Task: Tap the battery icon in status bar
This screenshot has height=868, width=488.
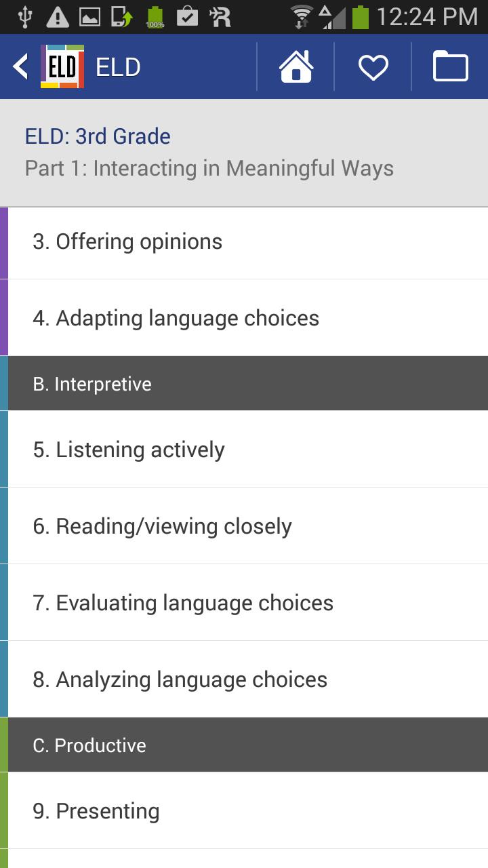Action: [361, 16]
